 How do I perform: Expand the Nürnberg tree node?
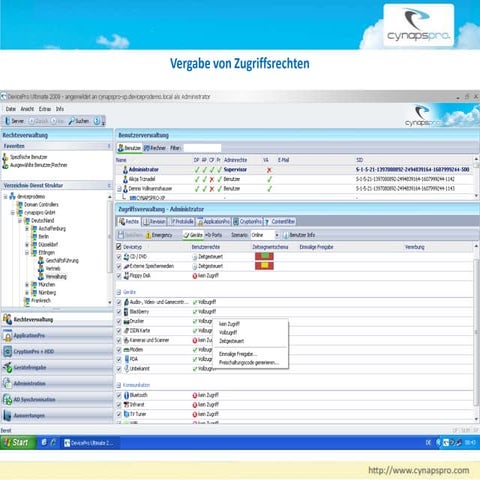[27, 293]
